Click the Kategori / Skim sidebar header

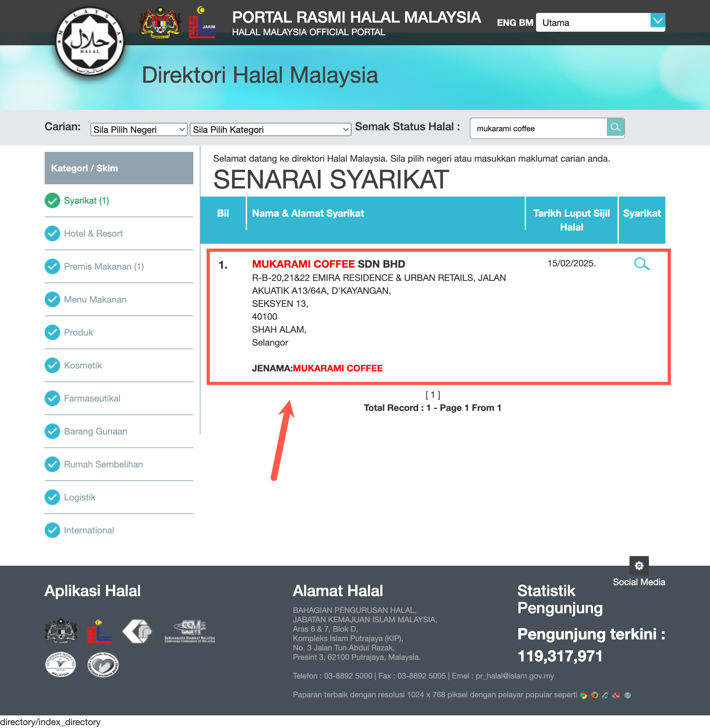(x=119, y=168)
